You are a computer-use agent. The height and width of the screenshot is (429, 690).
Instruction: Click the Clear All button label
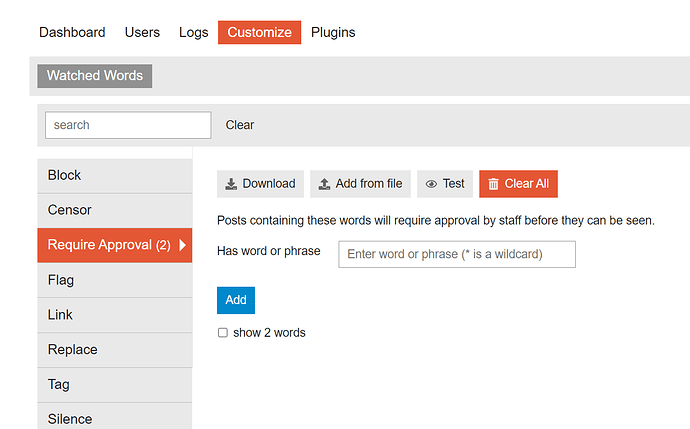(x=526, y=183)
